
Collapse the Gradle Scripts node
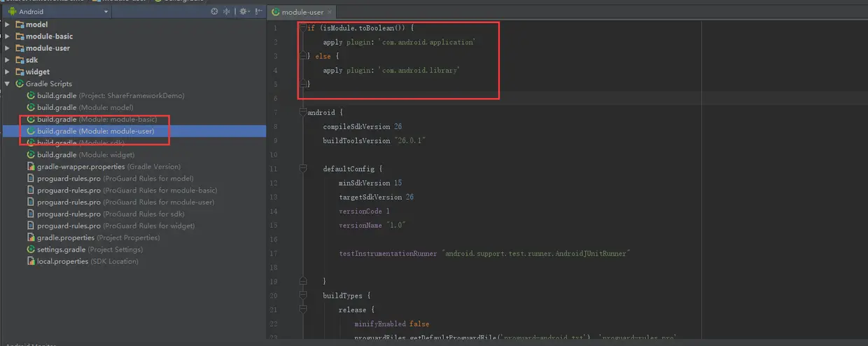coord(7,84)
